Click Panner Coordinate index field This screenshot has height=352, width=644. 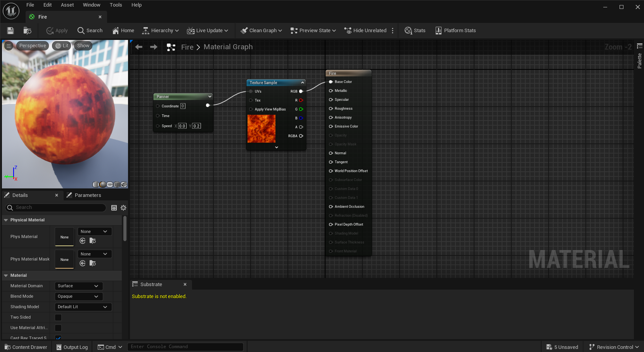183,106
